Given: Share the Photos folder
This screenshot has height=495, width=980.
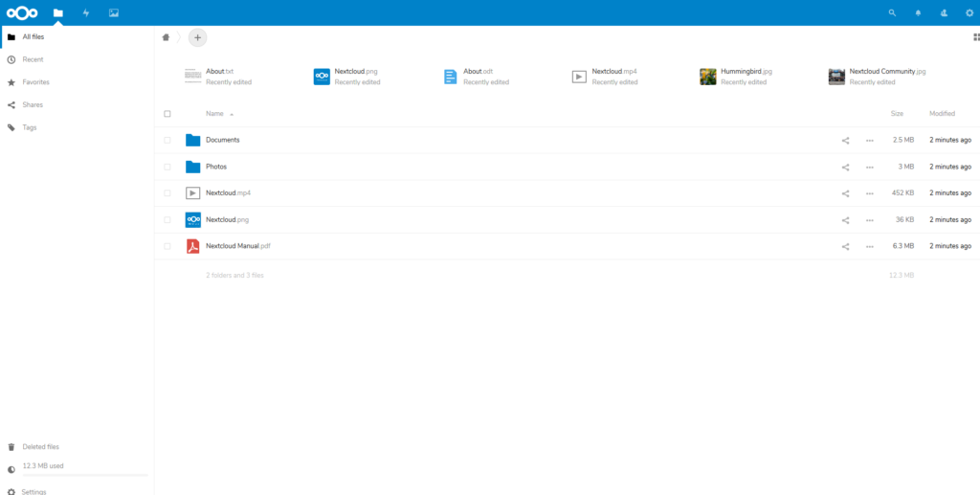Looking at the screenshot, I should pyautogui.click(x=846, y=167).
